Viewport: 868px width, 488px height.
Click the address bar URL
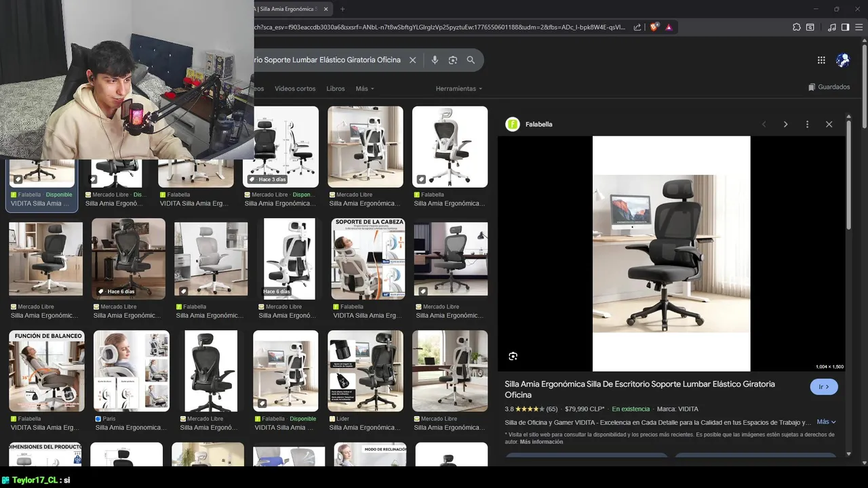[x=439, y=27]
